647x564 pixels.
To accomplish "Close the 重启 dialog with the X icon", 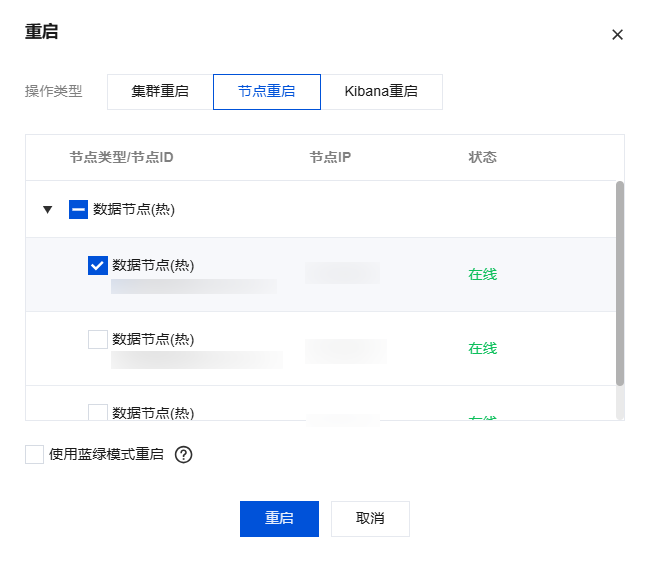I will coord(617,35).
